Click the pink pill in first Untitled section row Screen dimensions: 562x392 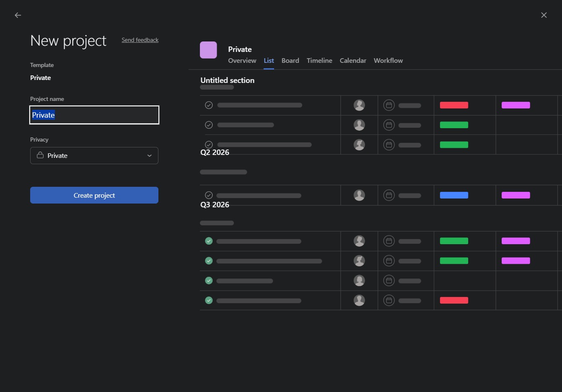point(516,105)
